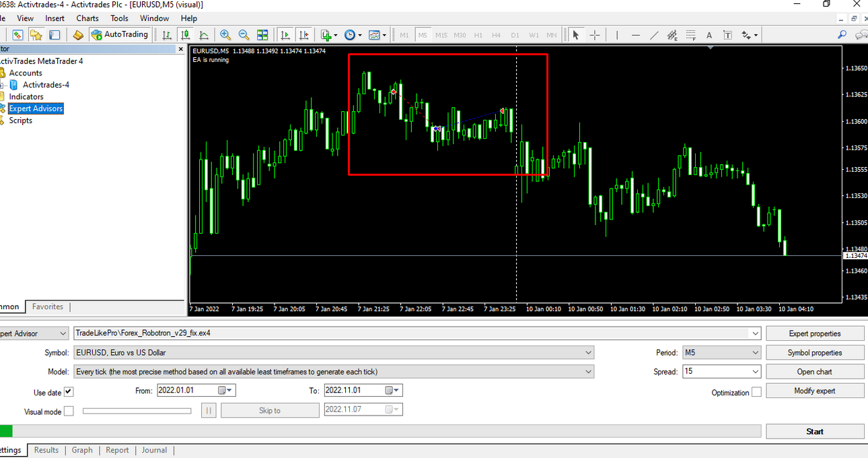Open the Terminal window icon
Viewport: 868px width, 458px height.
pos(55,35)
